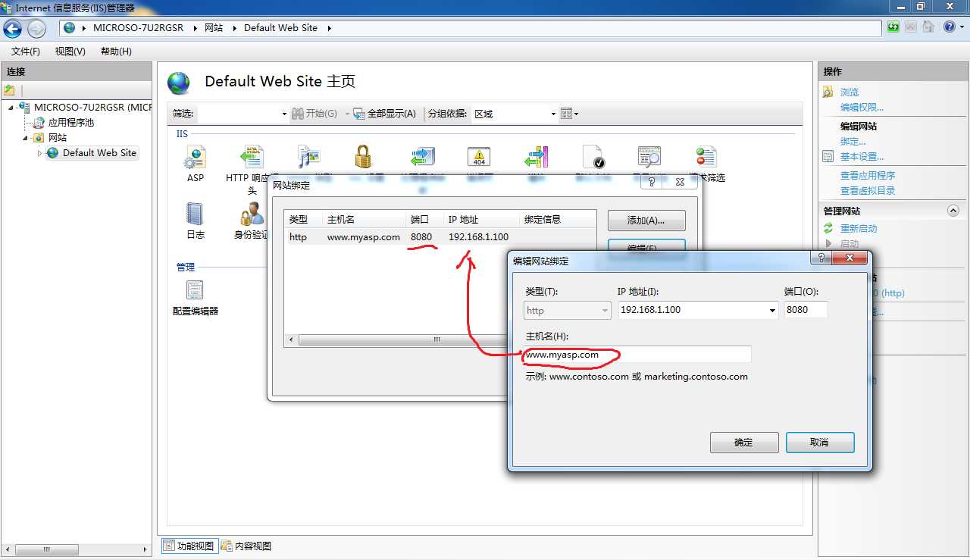The width and height of the screenshot is (970, 560).
Task: Click the help icon in the top toolbar
Action: pos(950,27)
